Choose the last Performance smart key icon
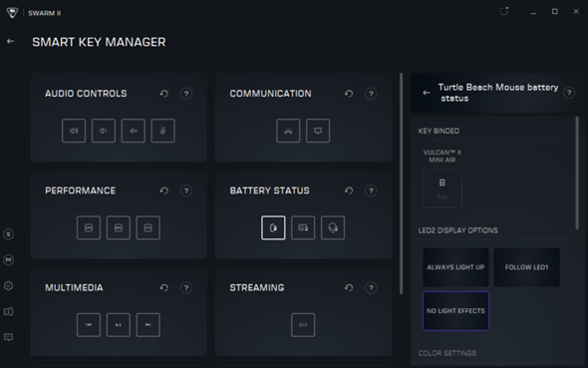The height and width of the screenshot is (368, 588). coord(148,227)
